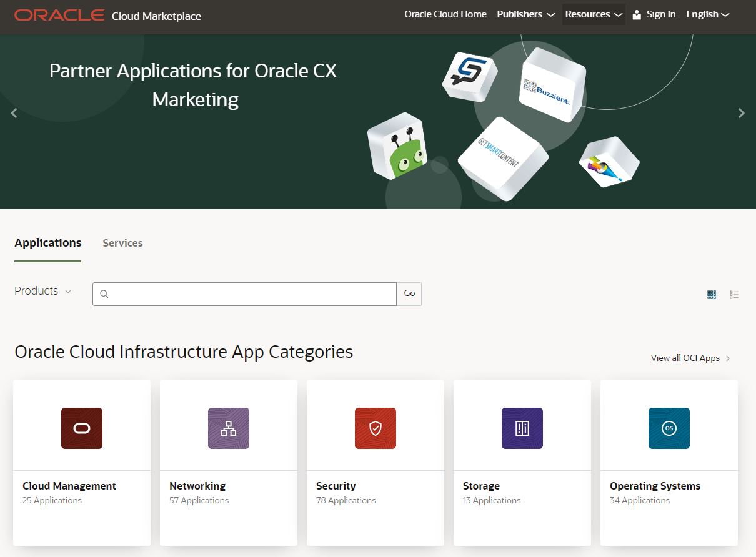Click the colorful pencil logo cube
Screen dimensions: 756x557
[x=609, y=162]
